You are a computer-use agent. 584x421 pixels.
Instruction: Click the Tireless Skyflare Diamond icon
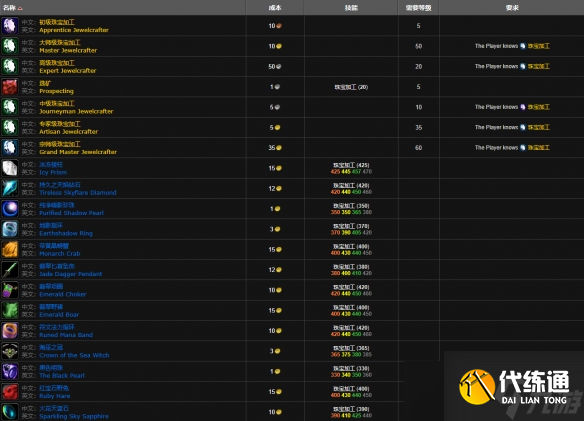(10, 189)
